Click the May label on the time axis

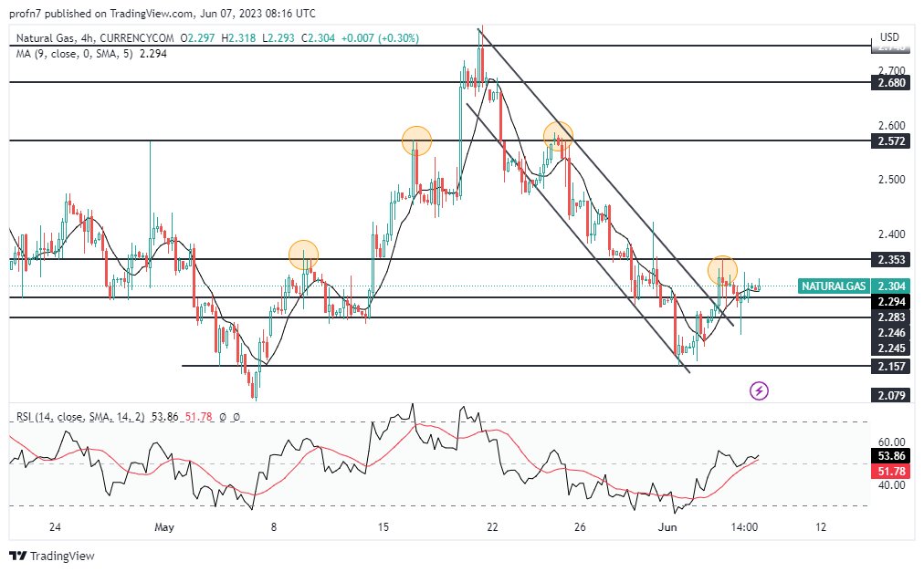point(164,527)
